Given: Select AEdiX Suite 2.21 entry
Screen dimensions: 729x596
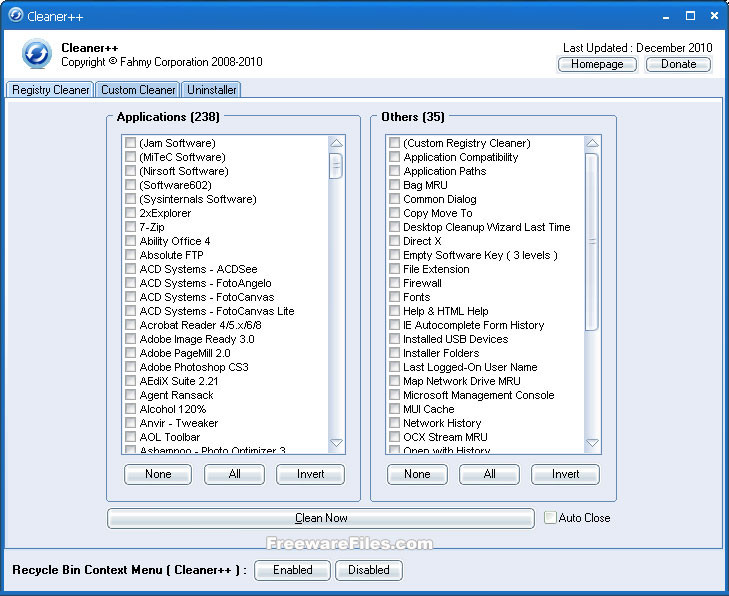Looking at the screenshot, I should pos(179,381).
